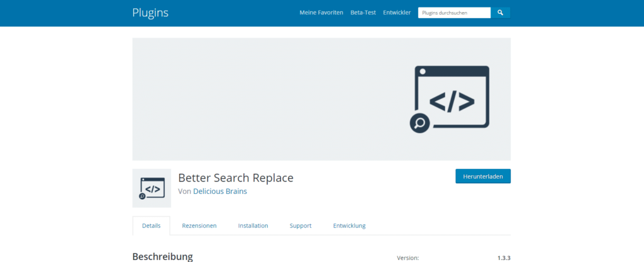Switch to the Support tab

pos(300,226)
